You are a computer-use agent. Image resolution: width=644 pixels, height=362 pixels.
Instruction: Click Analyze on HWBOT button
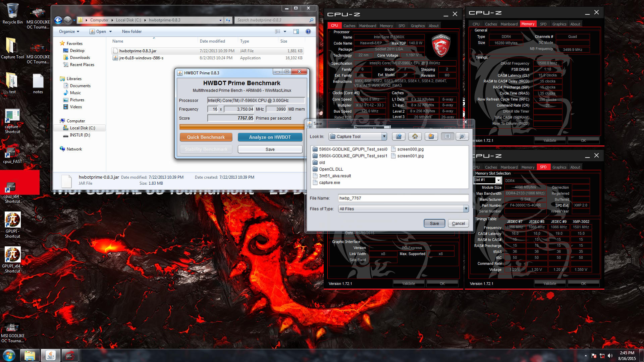(270, 137)
